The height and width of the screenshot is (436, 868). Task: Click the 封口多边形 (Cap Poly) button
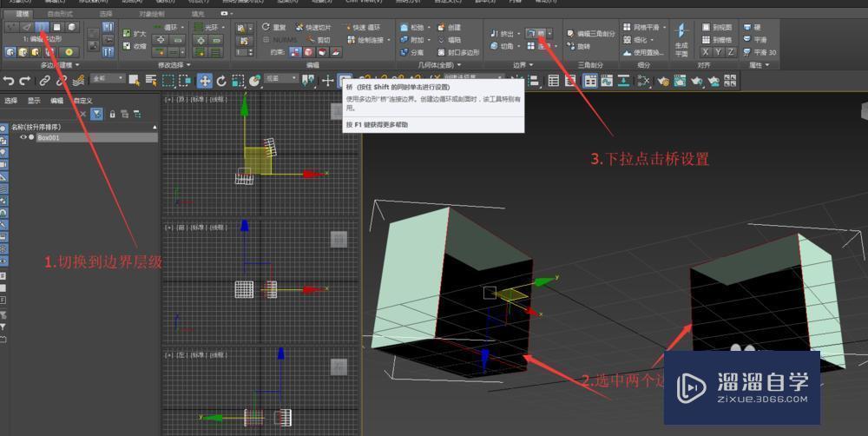458,52
